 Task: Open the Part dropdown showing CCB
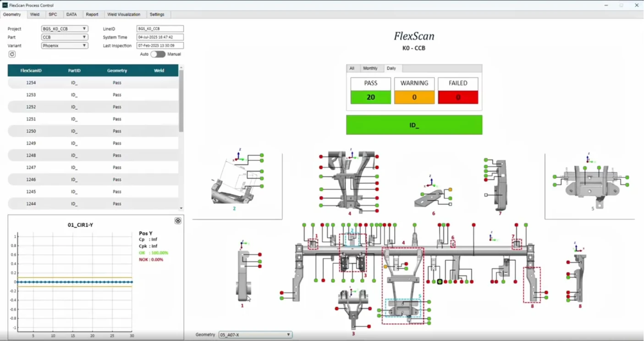click(64, 37)
